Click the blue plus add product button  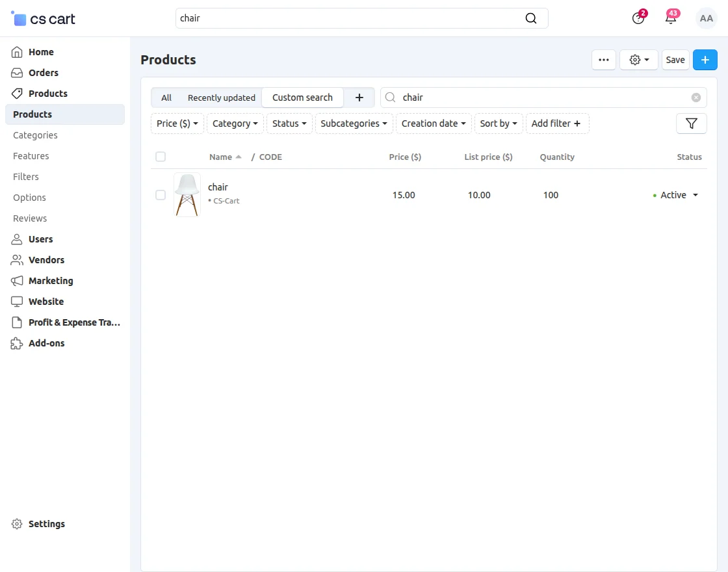tap(705, 60)
